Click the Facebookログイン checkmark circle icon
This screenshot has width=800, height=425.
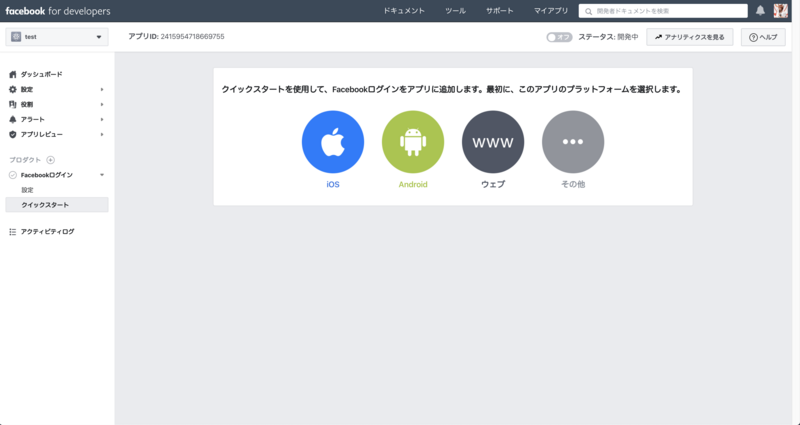pyautogui.click(x=13, y=175)
